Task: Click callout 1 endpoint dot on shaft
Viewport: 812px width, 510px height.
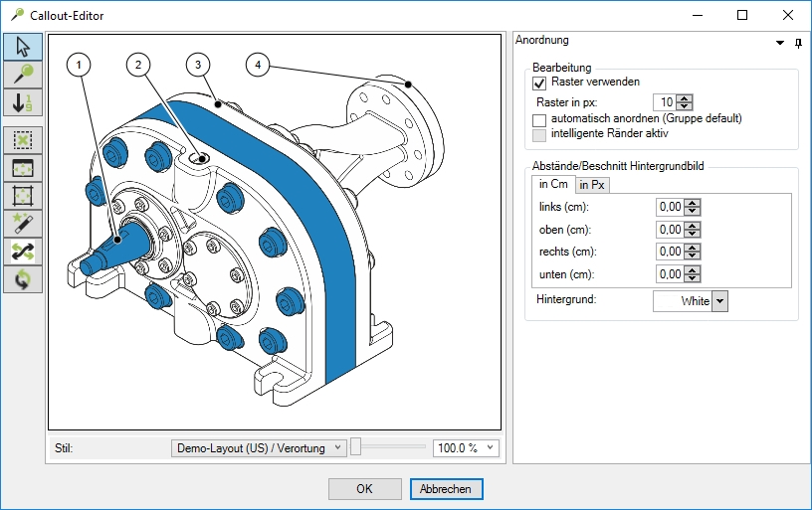Action: pos(118,240)
